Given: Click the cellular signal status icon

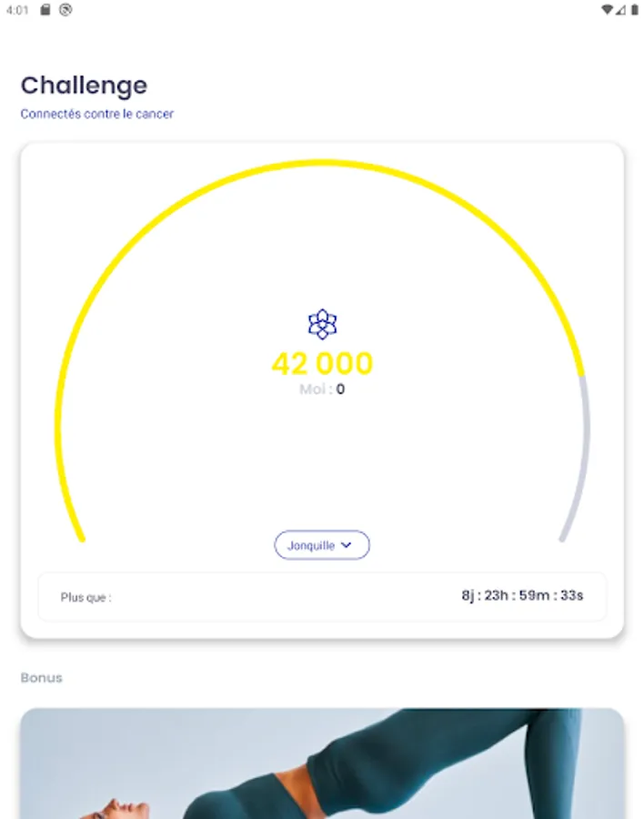Looking at the screenshot, I should click(x=620, y=10).
